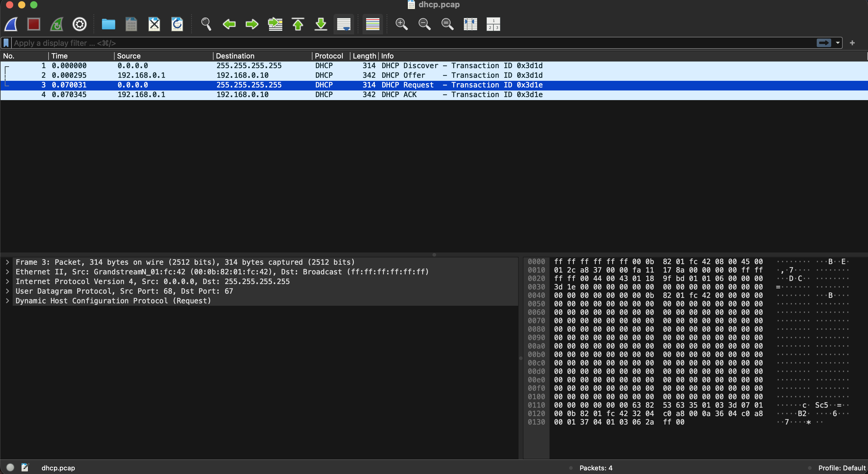Viewport: 868px width, 474px height.
Task: Save this capture file icon
Action: click(x=131, y=24)
